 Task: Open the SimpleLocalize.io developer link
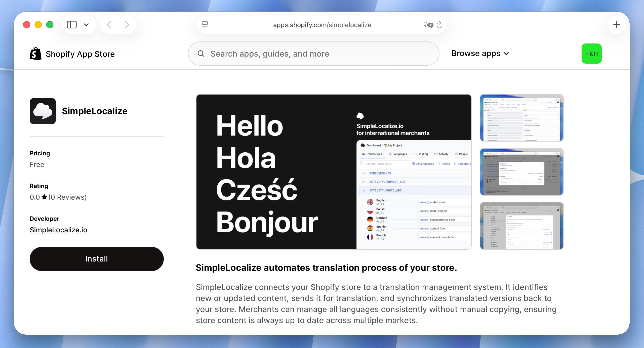58,230
